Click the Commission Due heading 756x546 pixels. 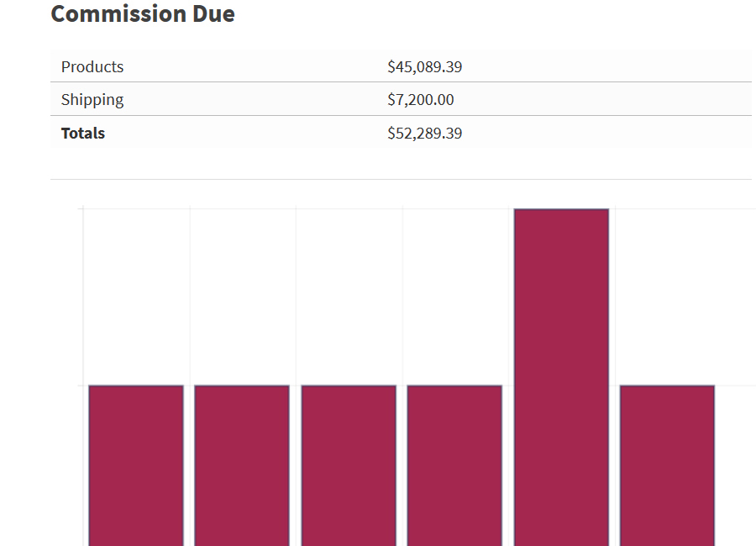(143, 13)
